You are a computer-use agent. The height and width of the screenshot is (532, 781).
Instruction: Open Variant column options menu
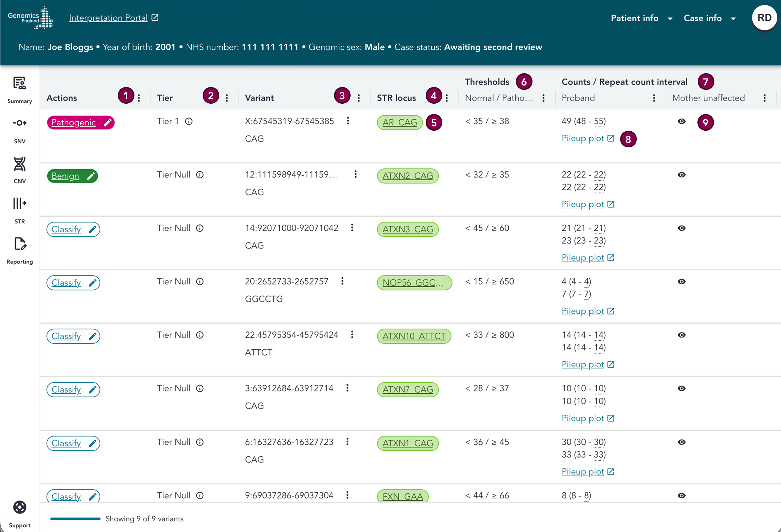(359, 98)
